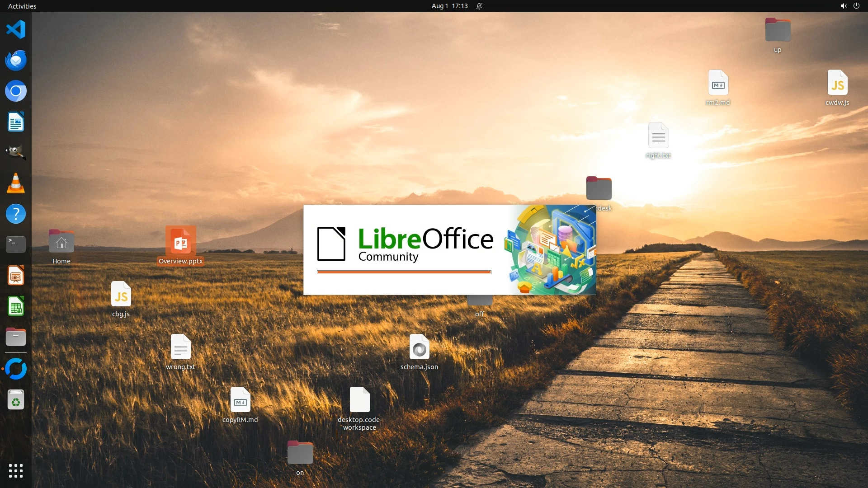Viewport: 868px width, 488px height.
Task: Select schema.json file on desktop
Action: pos(419,348)
